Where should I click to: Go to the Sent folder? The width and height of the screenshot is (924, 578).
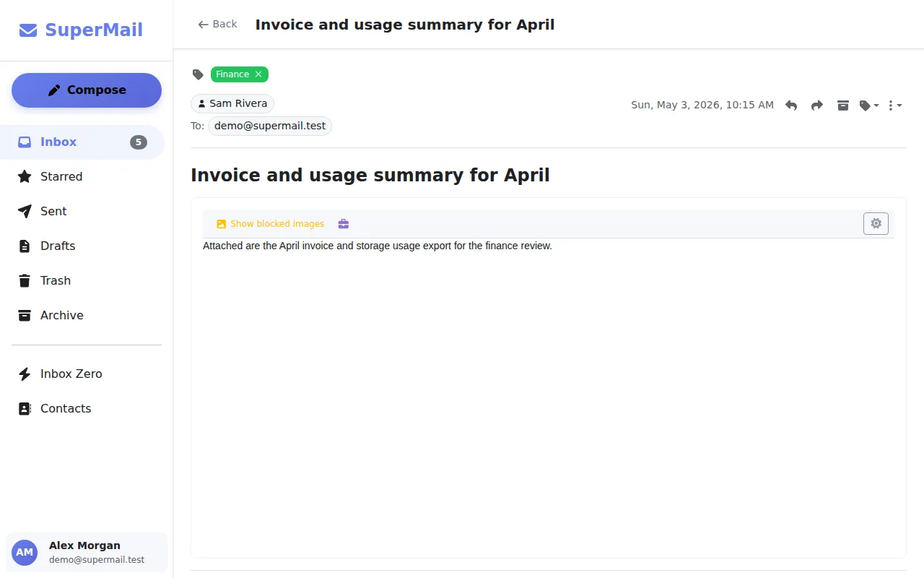(82, 212)
